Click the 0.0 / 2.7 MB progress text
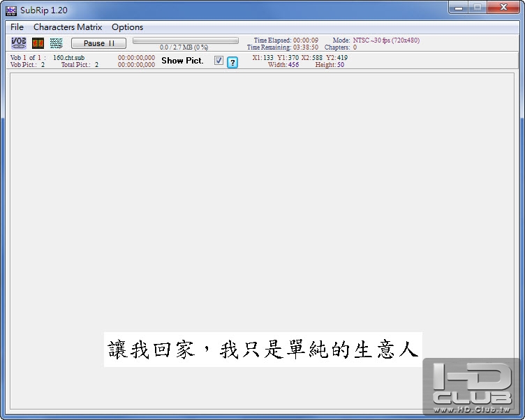 (x=184, y=47)
